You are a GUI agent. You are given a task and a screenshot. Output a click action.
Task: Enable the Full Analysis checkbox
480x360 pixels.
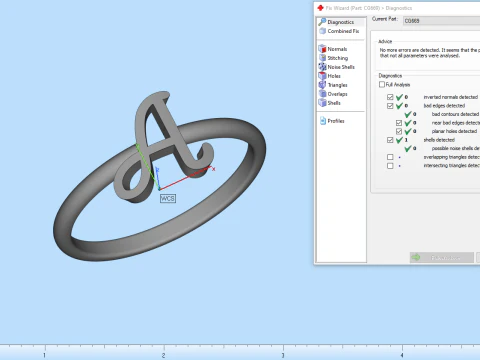tap(382, 85)
